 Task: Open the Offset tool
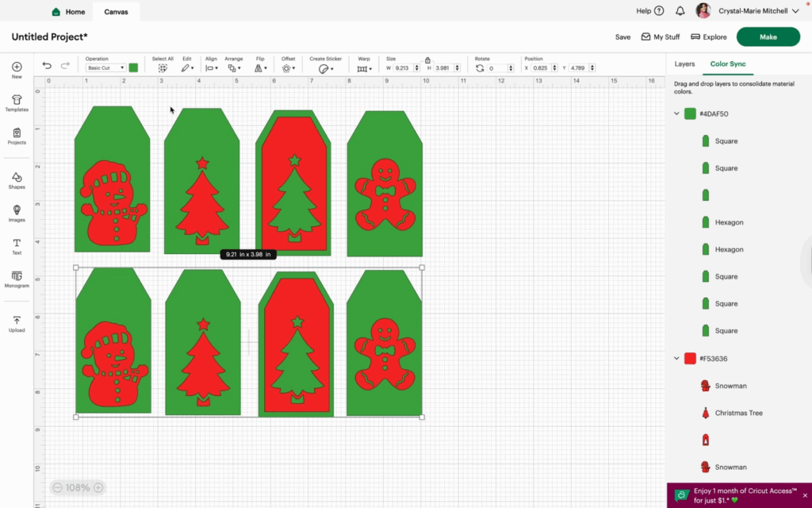coord(289,68)
